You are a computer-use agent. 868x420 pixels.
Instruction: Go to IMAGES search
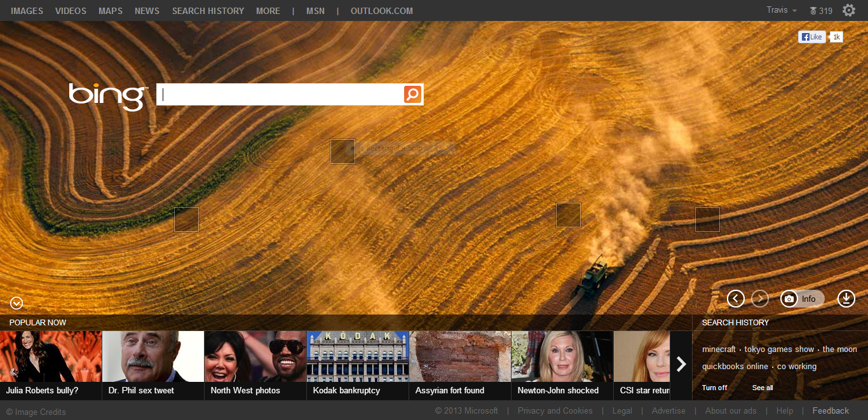click(x=27, y=11)
